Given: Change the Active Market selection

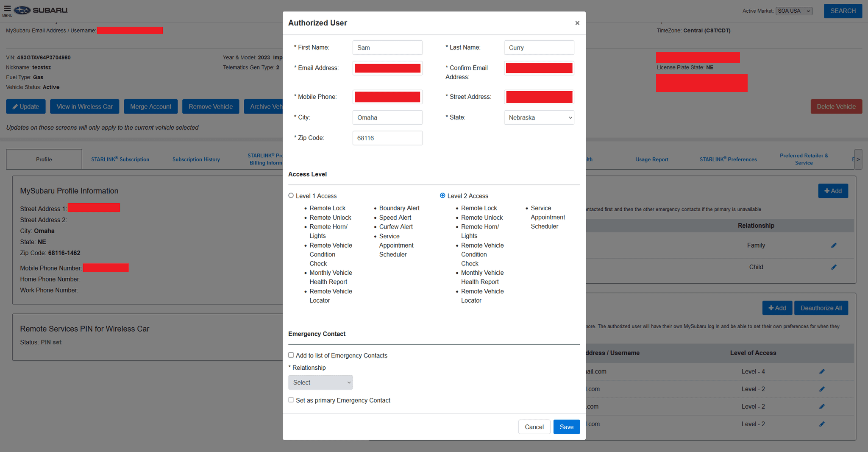Looking at the screenshot, I should (794, 11).
